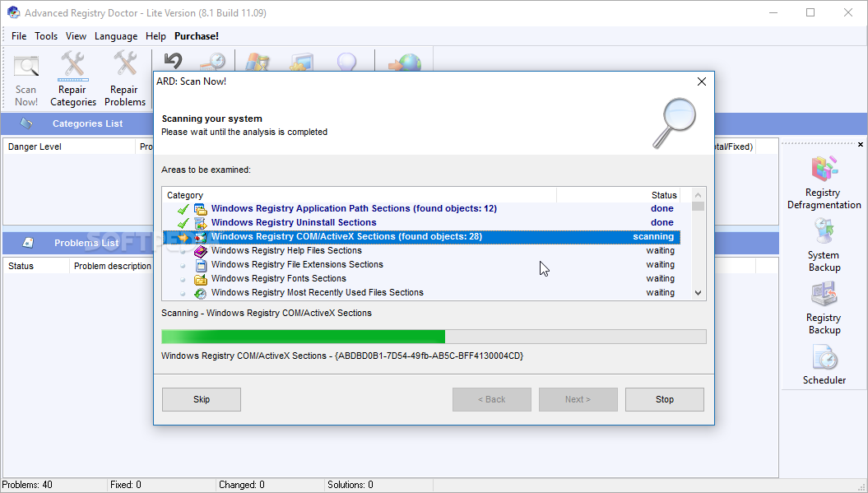The image size is (868, 493).
Task: Click the Status column in Problems List
Action: tap(36, 266)
